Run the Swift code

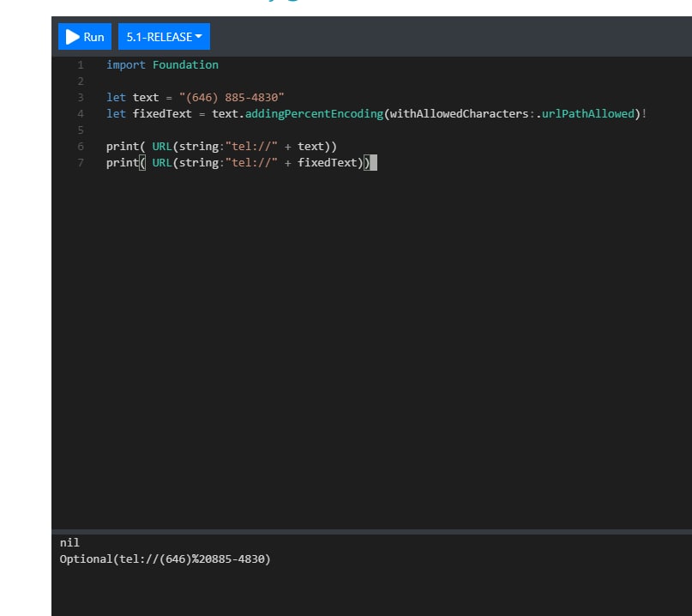click(85, 37)
